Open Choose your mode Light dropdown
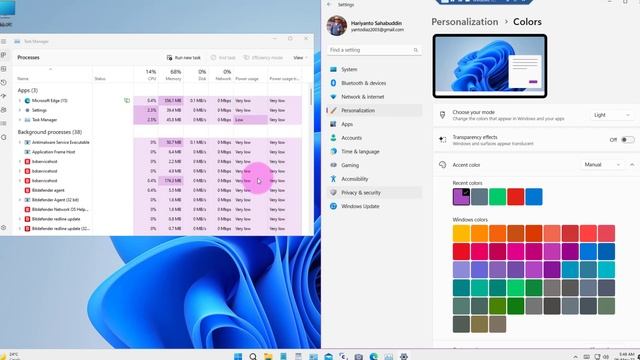Image resolution: width=640 pixels, height=360 pixels. click(x=611, y=115)
